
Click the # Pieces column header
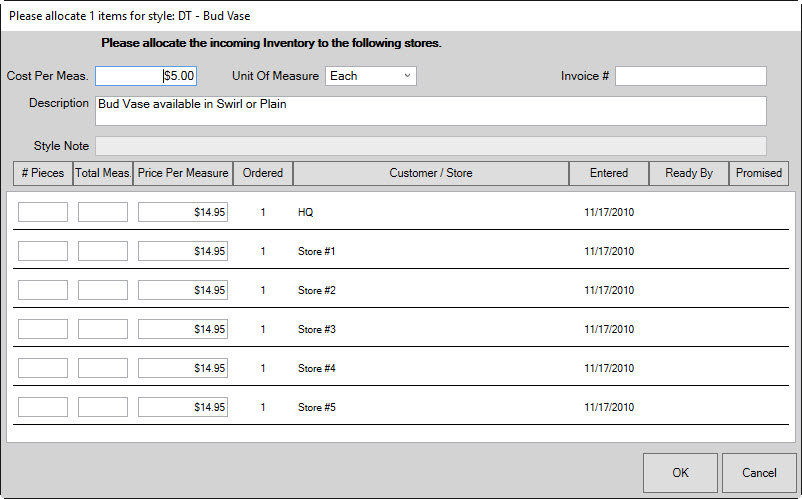tap(43, 173)
